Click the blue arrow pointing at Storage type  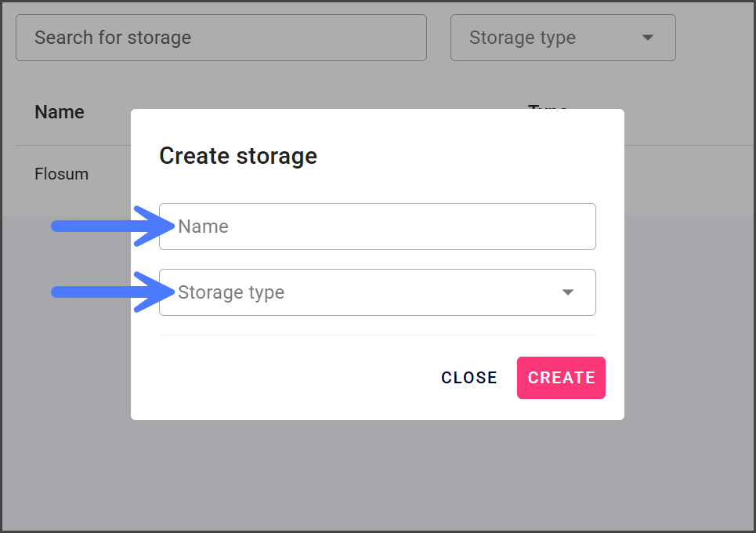coord(110,292)
